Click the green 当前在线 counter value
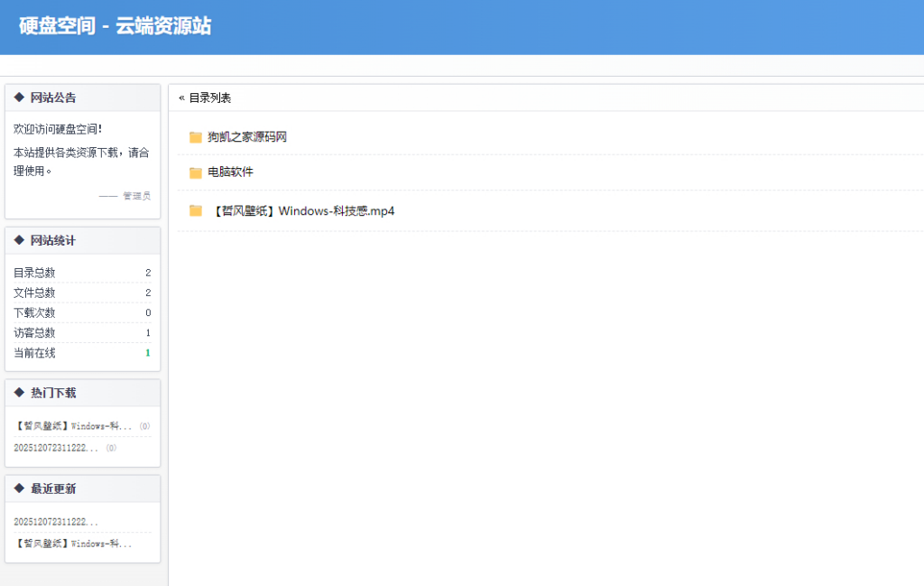 [147, 353]
